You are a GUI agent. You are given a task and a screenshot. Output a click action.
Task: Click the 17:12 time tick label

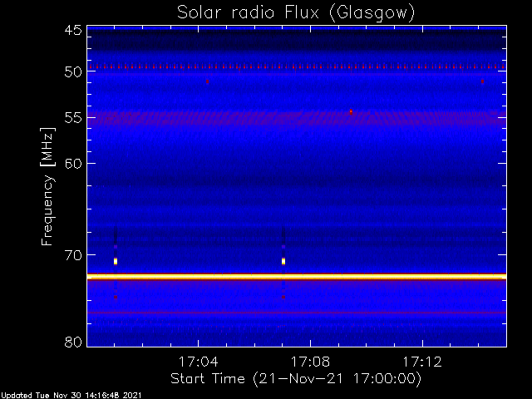(x=422, y=362)
